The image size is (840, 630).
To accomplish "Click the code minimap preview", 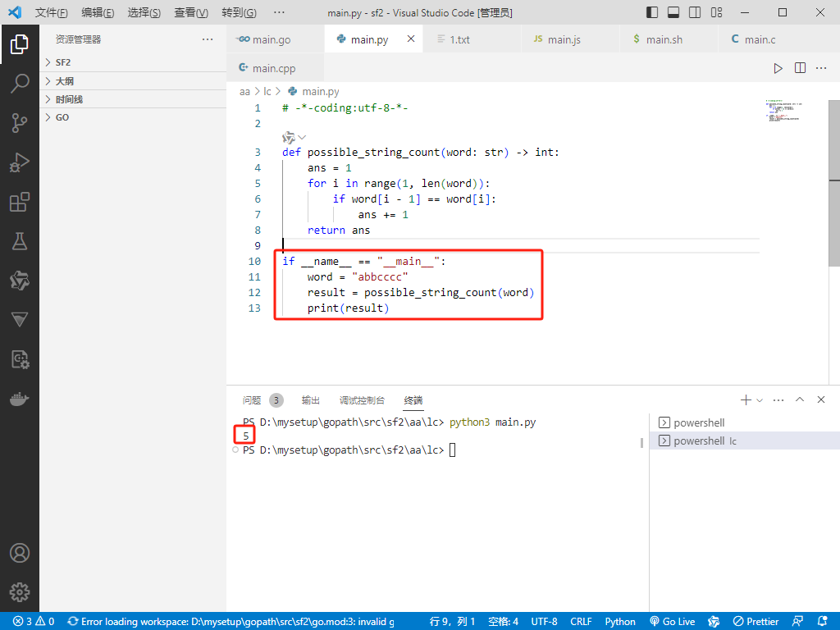I will click(x=783, y=111).
